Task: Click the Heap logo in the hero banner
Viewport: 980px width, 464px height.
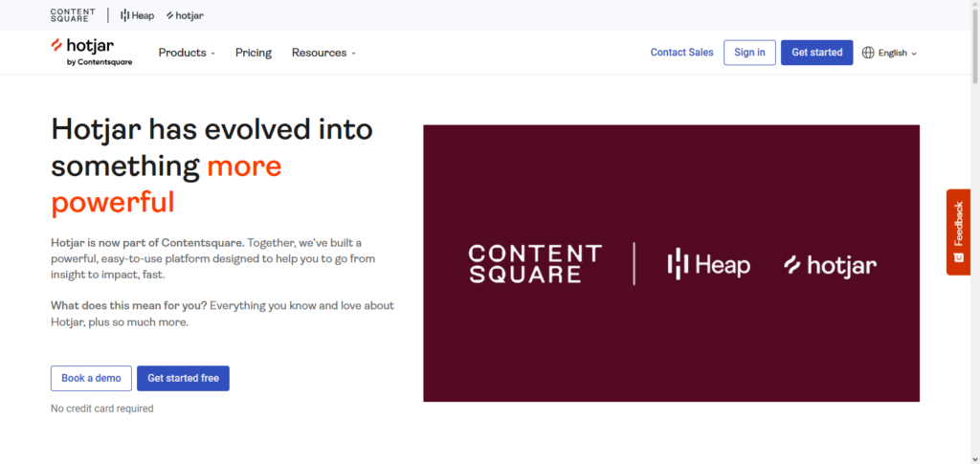Action: click(708, 264)
